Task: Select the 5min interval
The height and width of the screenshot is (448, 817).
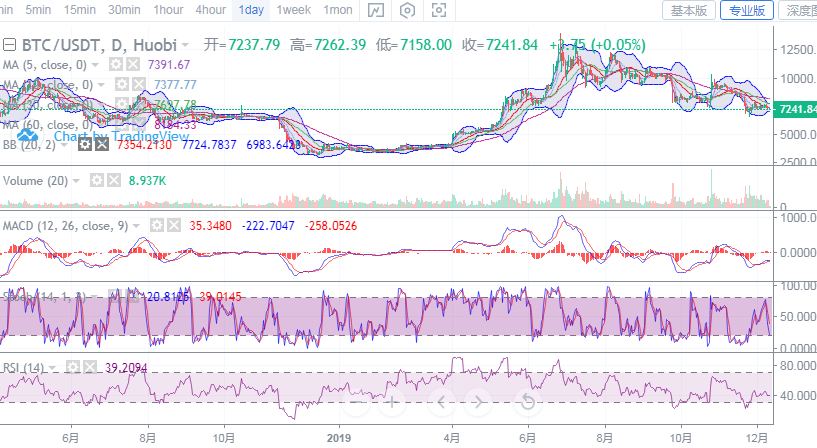Action: tap(38, 10)
